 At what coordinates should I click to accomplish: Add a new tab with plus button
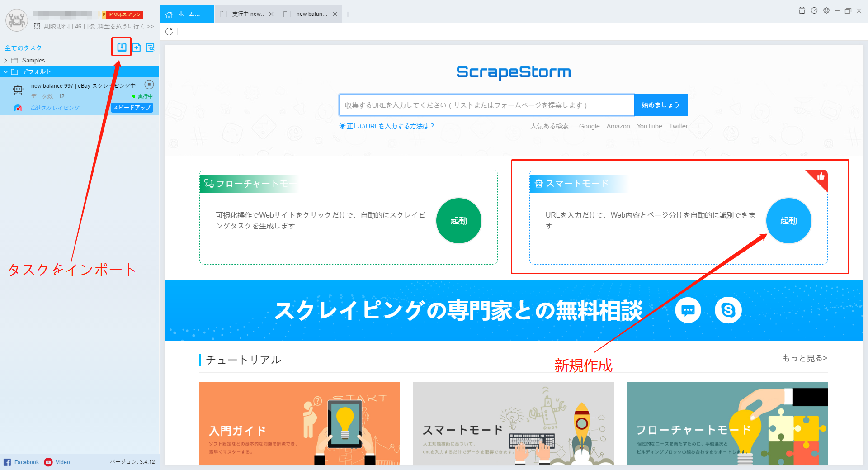coord(348,14)
